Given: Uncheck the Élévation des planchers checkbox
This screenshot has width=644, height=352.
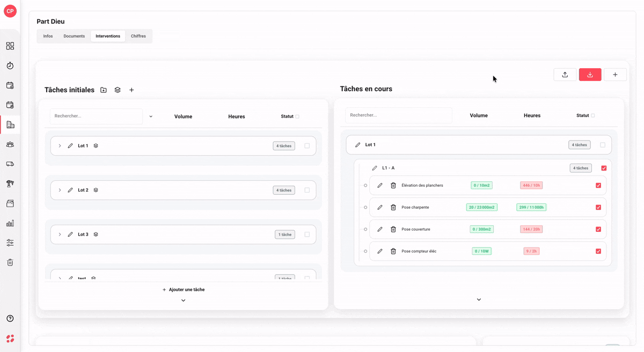Looking at the screenshot, I should click(x=598, y=185).
